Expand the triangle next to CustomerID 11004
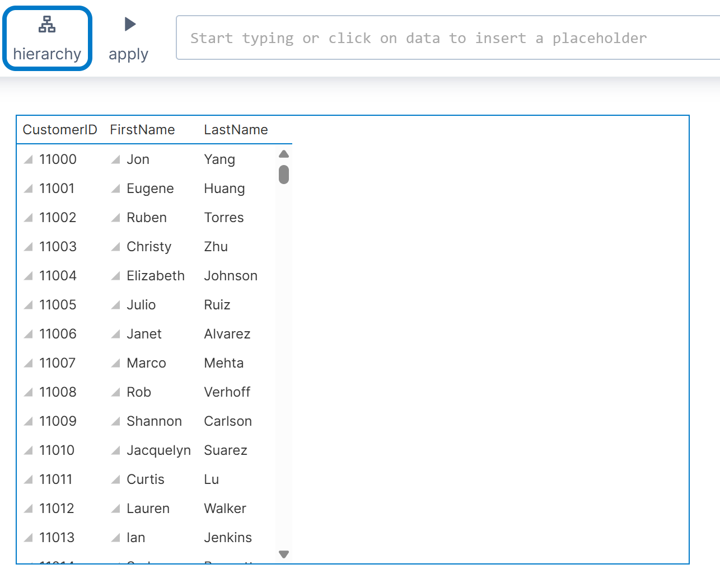The height and width of the screenshot is (588, 720). [x=29, y=276]
